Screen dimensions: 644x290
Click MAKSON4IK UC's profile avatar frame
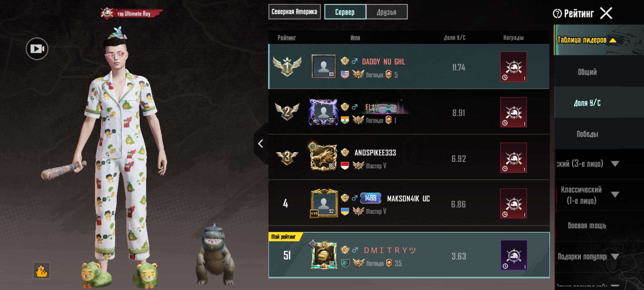(323, 203)
